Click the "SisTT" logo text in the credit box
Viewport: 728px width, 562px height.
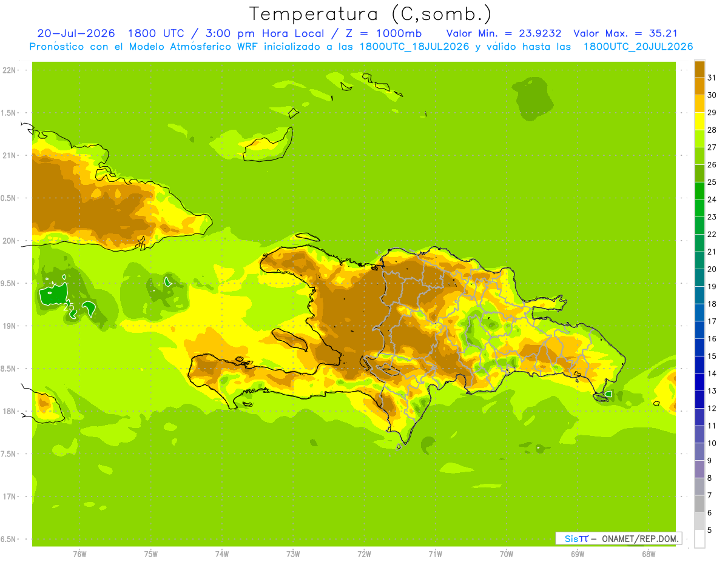pyautogui.click(x=576, y=538)
